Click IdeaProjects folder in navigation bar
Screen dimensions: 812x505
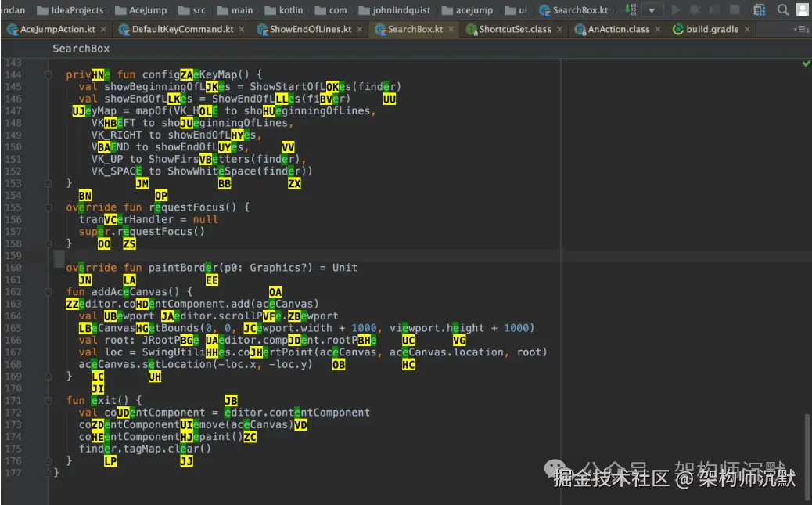pos(70,10)
